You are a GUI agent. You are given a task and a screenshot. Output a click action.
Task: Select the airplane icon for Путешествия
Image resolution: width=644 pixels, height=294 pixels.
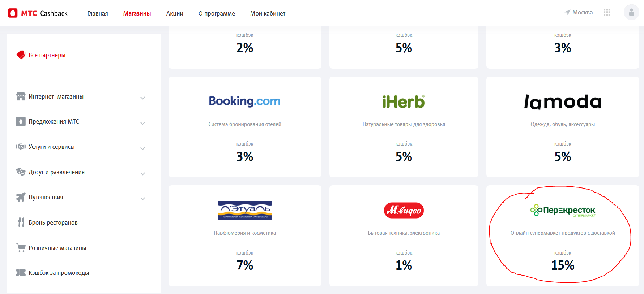pyautogui.click(x=21, y=197)
